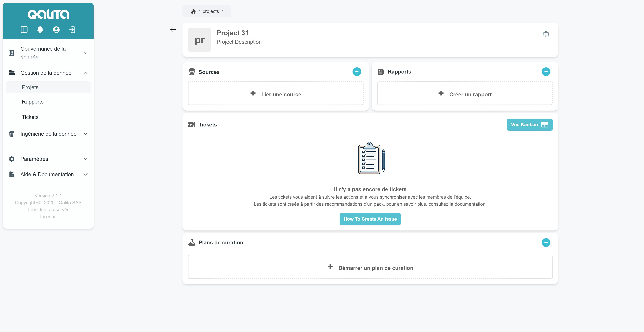Click the logout icon

[x=72, y=30]
